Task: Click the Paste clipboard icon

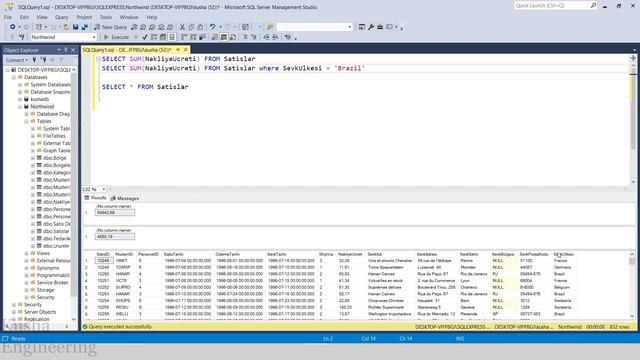Action: (200, 27)
